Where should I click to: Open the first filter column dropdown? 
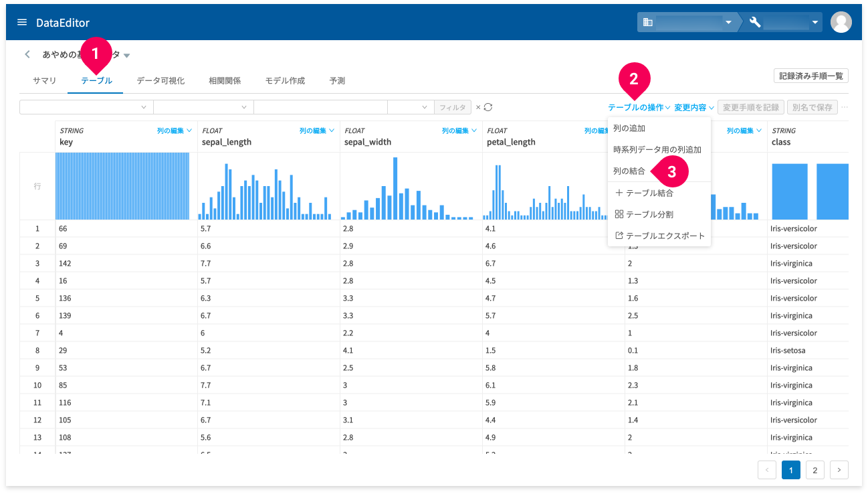pyautogui.click(x=86, y=107)
